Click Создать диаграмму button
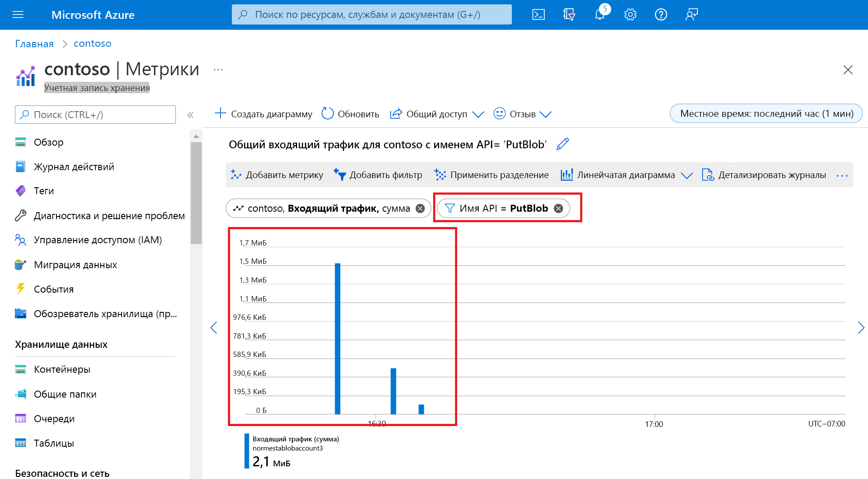 [263, 114]
